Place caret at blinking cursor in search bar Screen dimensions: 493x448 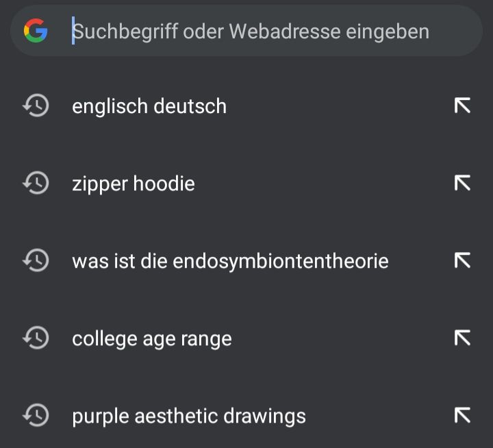[x=73, y=31]
